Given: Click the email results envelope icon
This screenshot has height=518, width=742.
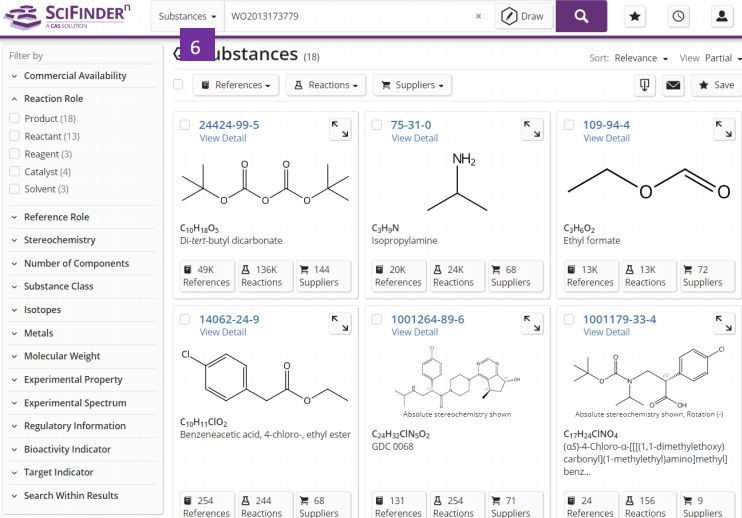Looking at the screenshot, I should (x=673, y=85).
